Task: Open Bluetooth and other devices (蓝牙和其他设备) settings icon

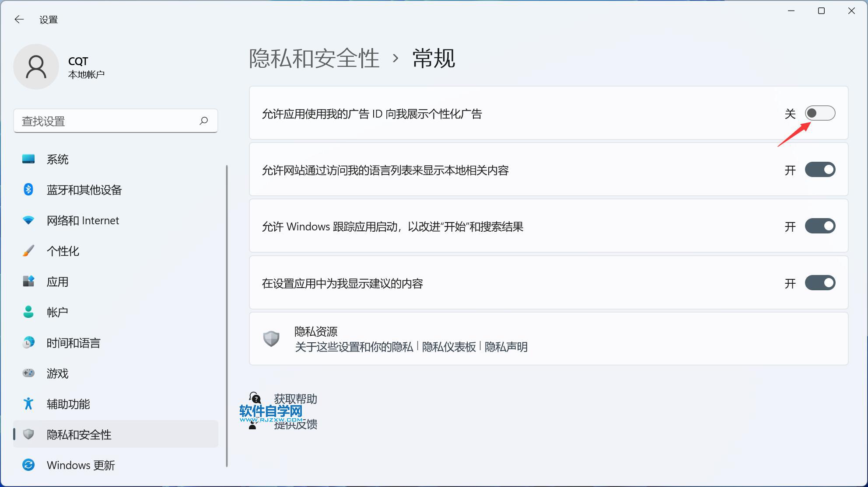Action: [28, 190]
